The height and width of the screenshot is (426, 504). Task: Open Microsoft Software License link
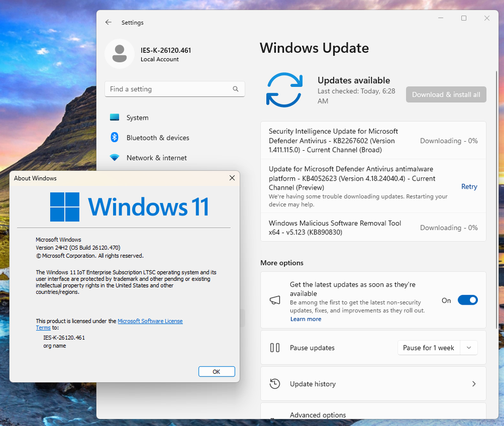(x=150, y=321)
